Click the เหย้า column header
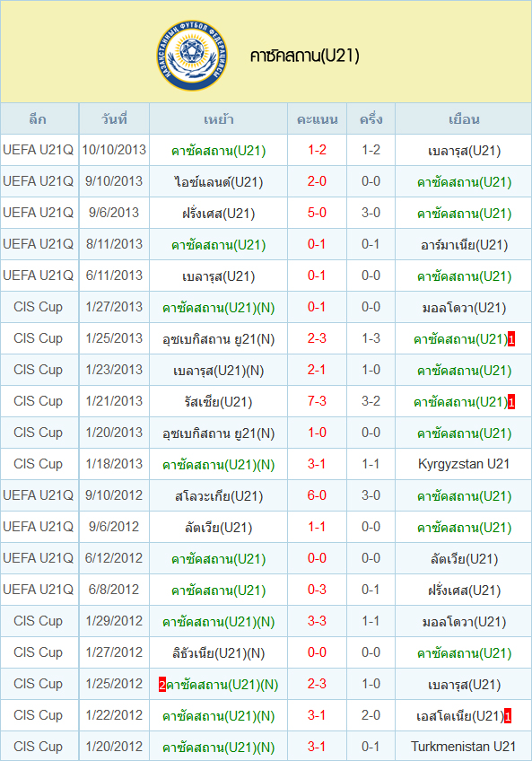 [x=218, y=118]
